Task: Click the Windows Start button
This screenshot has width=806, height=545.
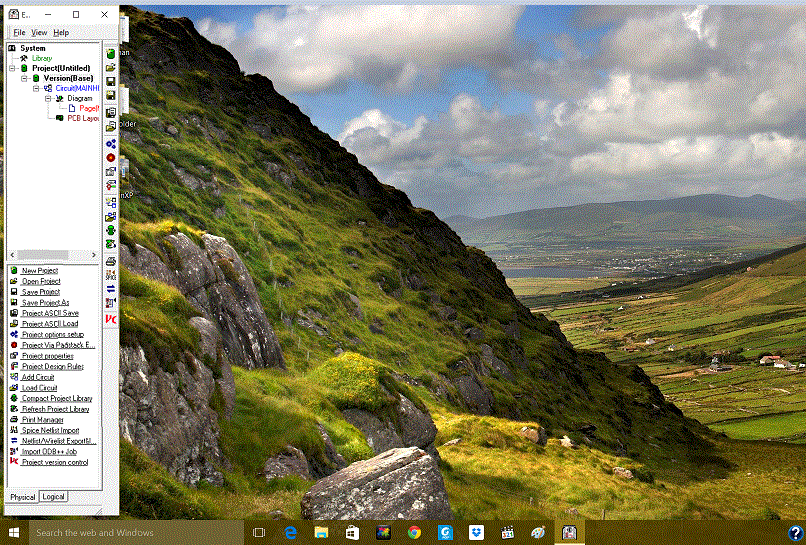Action: 14,533
